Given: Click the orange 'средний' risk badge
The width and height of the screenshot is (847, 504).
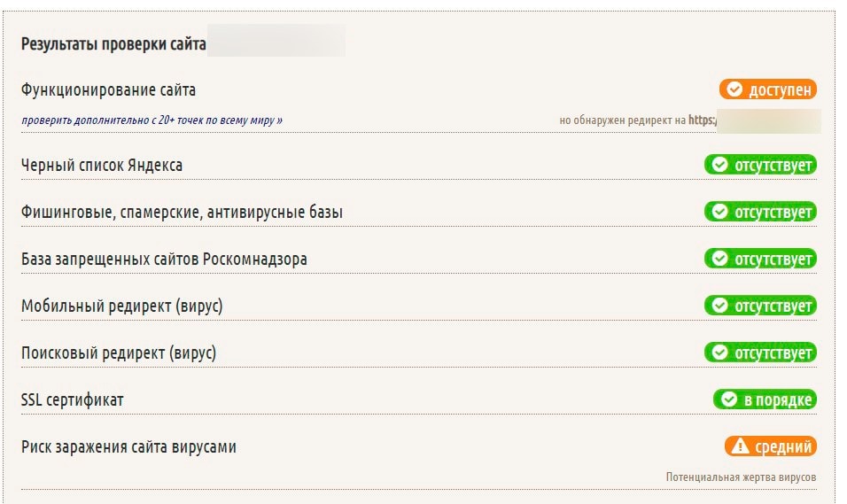Looking at the screenshot, I should 769,447.
